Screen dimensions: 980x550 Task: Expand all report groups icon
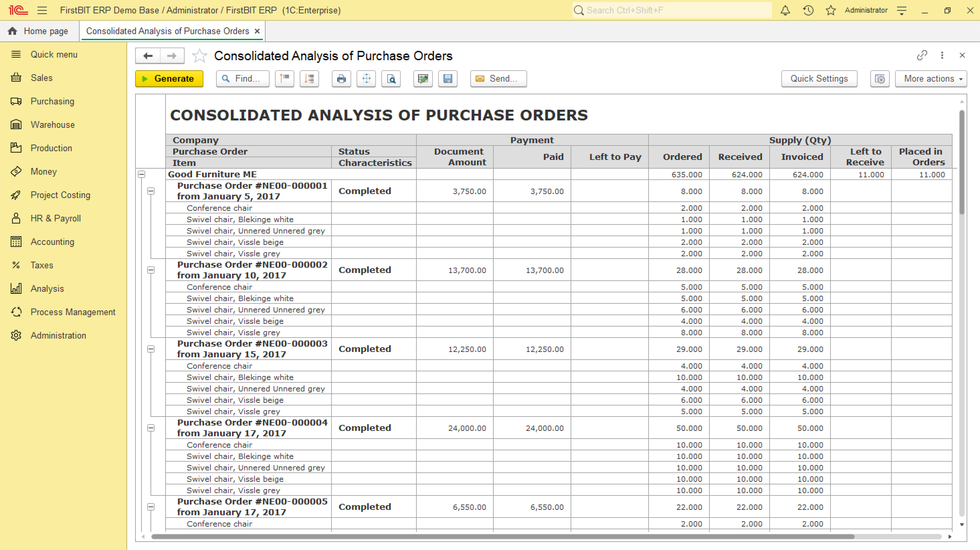309,79
